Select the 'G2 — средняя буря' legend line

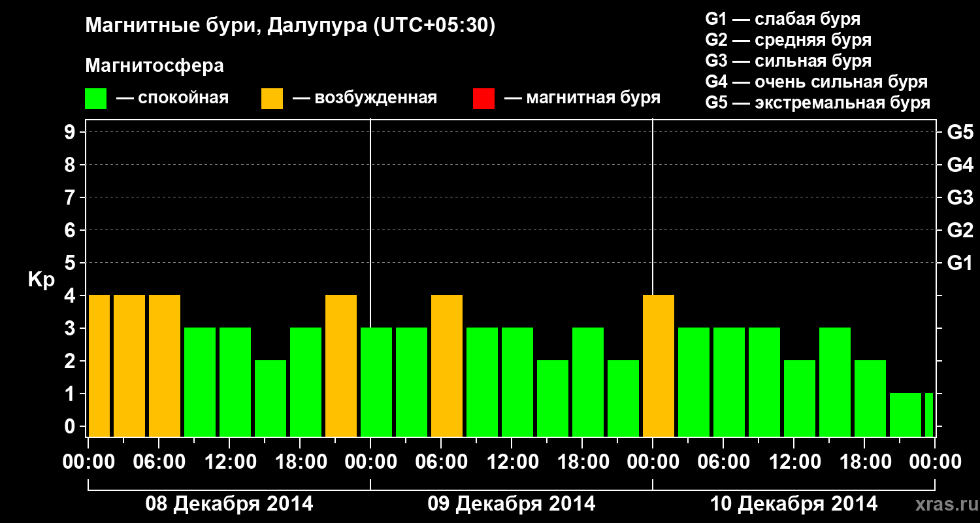789,40
